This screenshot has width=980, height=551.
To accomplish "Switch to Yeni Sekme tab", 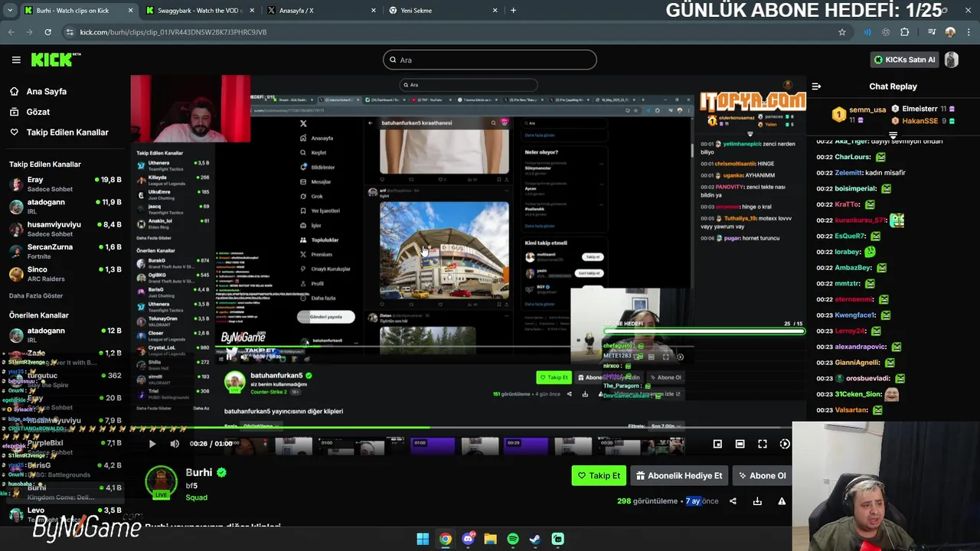I will pyautogui.click(x=443, y=11).
